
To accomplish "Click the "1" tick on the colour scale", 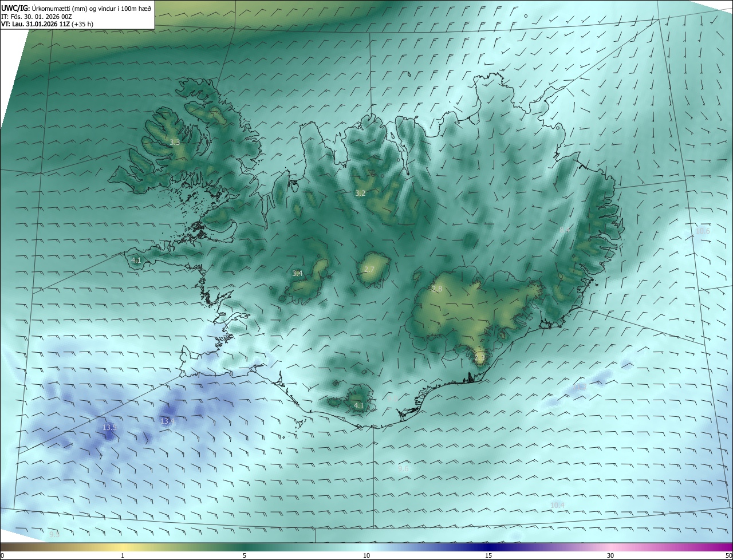I will [x=123, y=556].
